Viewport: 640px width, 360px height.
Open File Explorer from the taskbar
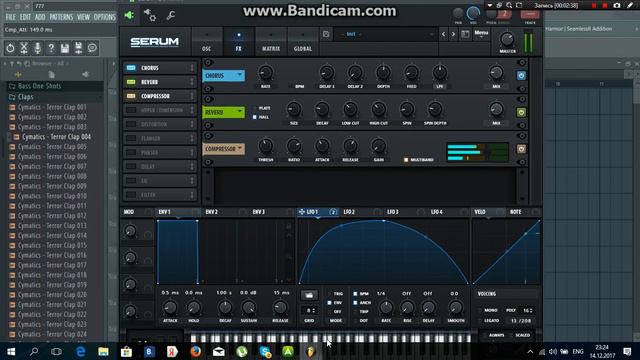[x=103, y=351]
